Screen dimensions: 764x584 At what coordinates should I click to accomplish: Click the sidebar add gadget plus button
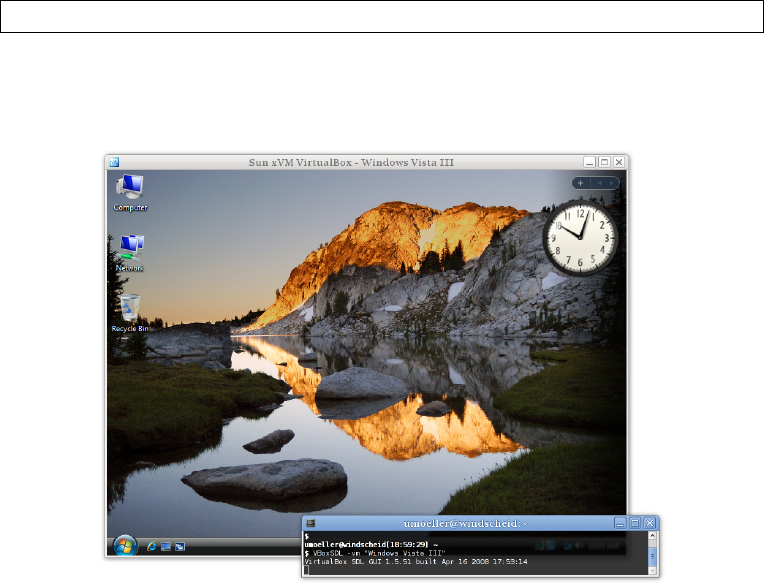pyautogui.click(x=580, y=183)
